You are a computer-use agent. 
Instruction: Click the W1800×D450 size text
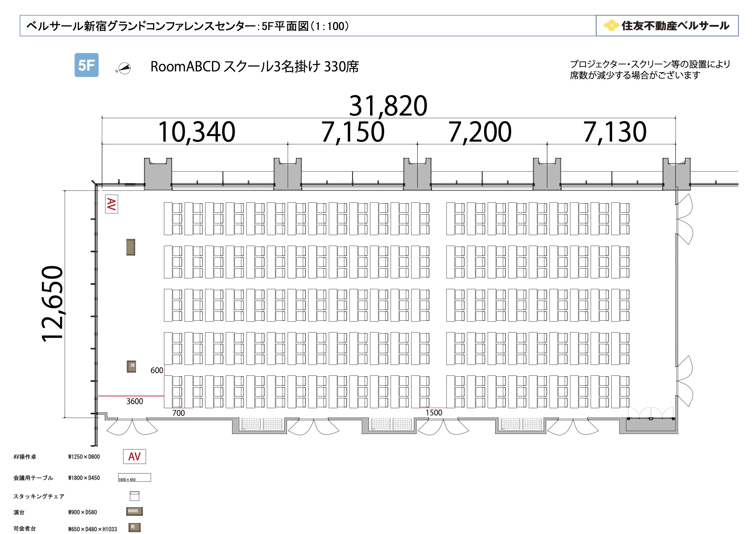84,478
